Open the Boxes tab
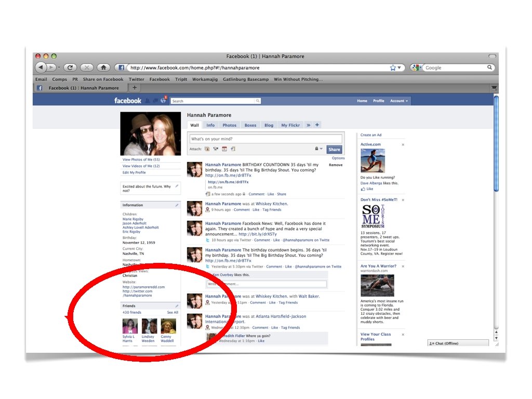This screenshot has height=399, width=532. (x=250, y=125)
